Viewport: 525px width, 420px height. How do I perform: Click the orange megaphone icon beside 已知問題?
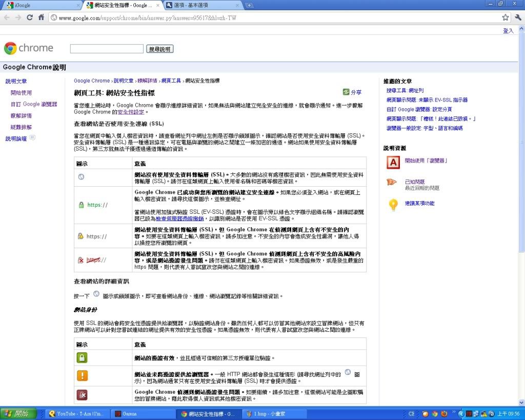(392, 182)
